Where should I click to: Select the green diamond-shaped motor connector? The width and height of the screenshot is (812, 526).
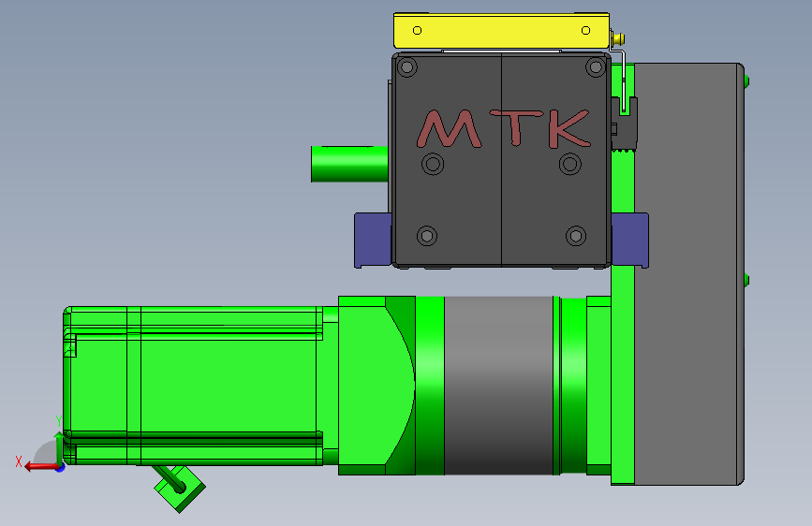[x=180, y=489]
